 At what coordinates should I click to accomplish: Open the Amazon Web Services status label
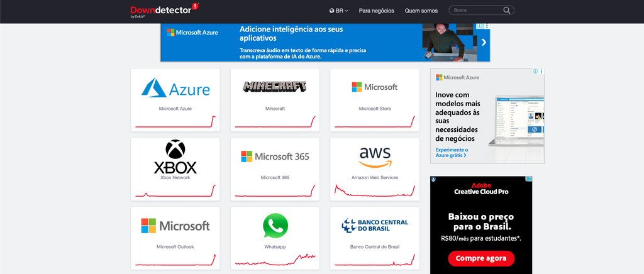375,178
